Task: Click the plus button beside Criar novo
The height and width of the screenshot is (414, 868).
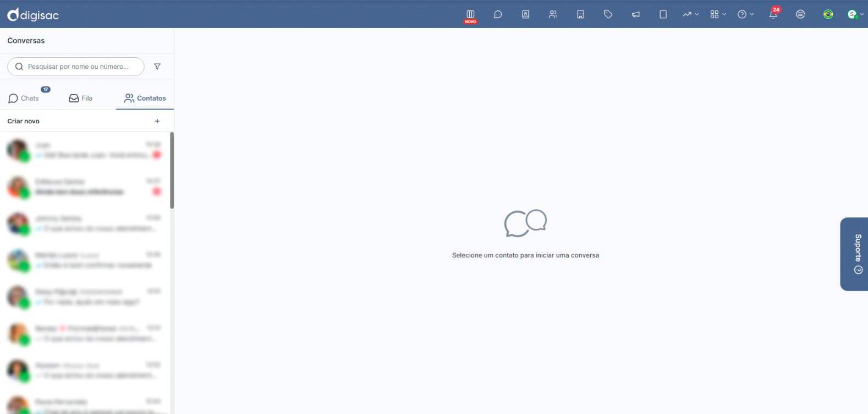Action: pyautogui.click(x=157, y=121)
